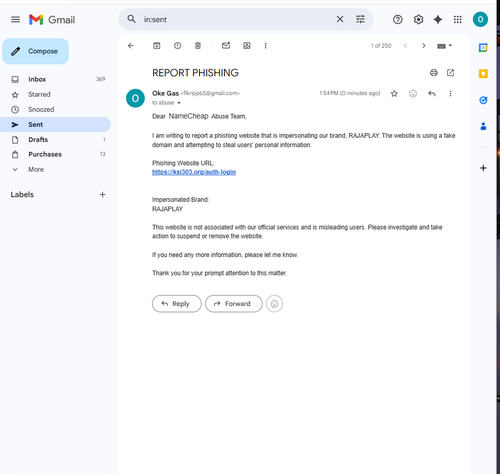Image resolution: width=500 pixels, height=474 pixels.
Task: Open the phishing URL link
Action: (194, 172)
